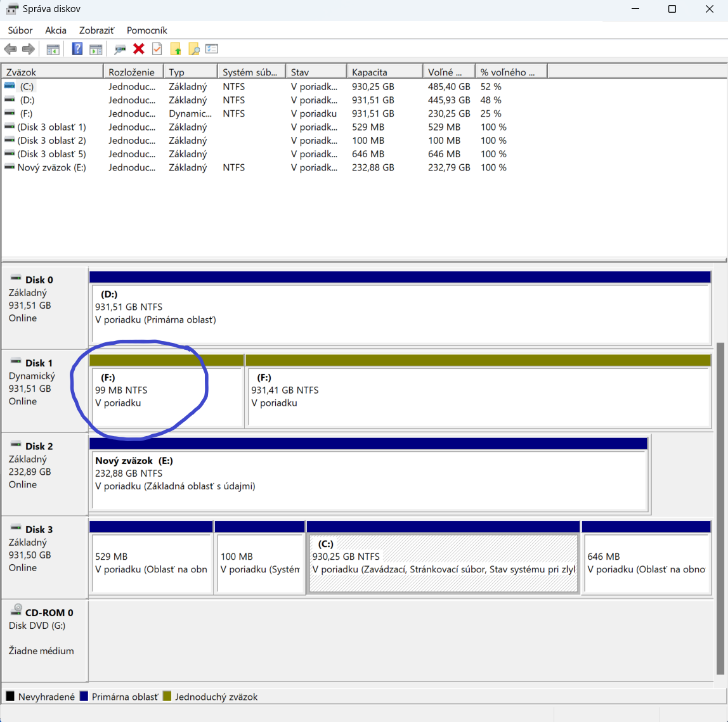Select the (Disk 3 oblasť 1) volume row
Image resolution: width=728 pixels, height=722 pixels.
[x=275, y=127]
